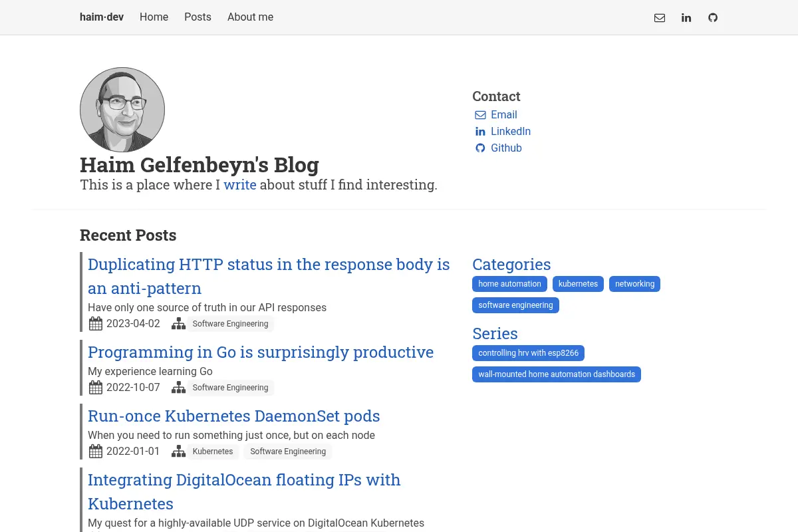Open 'Programming in Go is surprisingly productive'
The height and width of the screenshot is (532, 798).
[261, 352]
